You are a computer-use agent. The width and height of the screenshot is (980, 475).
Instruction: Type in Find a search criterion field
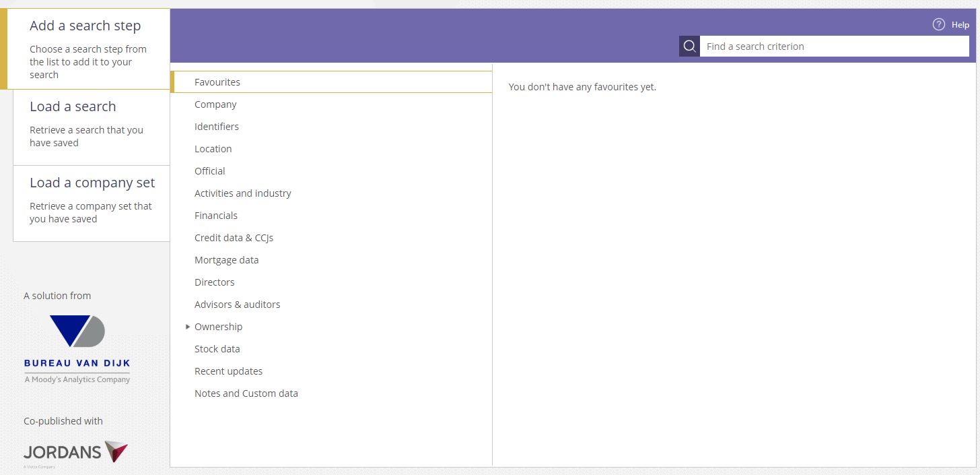coord(833,46)
